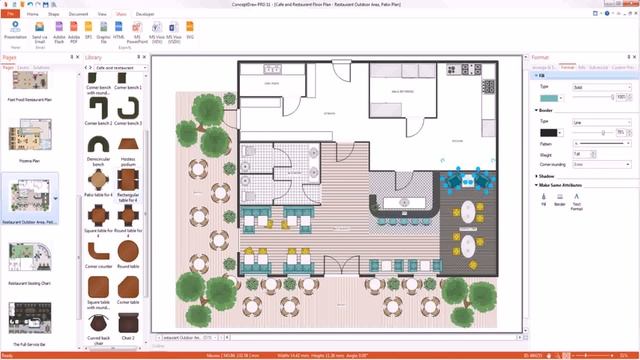Click the border Weight input field

pos(582,154)
